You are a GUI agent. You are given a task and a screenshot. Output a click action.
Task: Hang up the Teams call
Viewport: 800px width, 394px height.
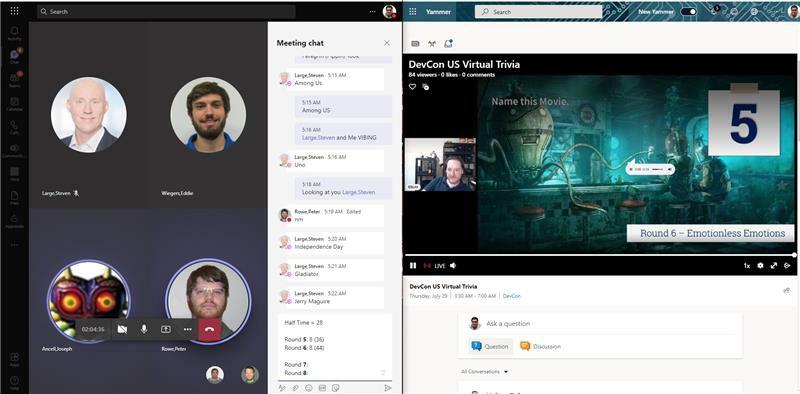pos(210,329)
